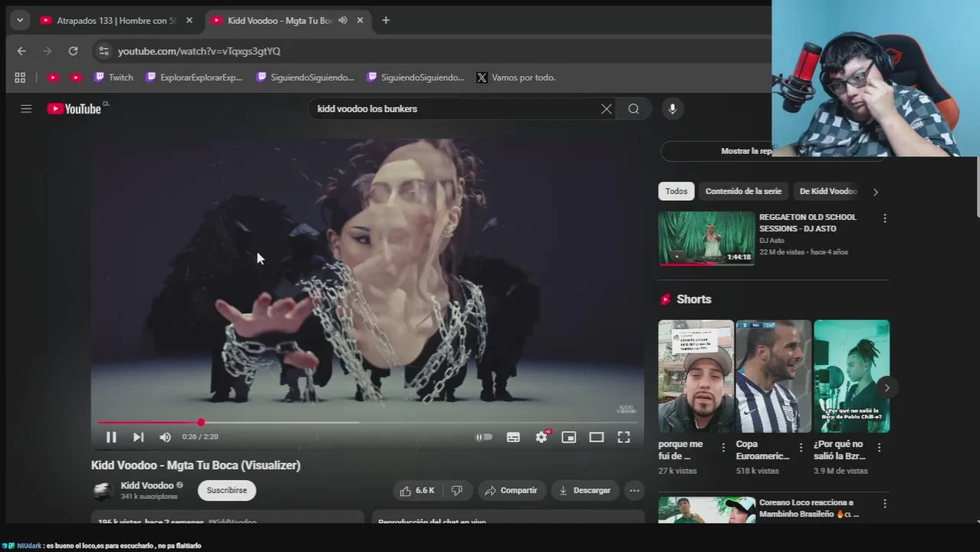The width and height of the screenshot is (980, 552).
Task: Show next Shorts with arrow
Action: coord(886,387)
